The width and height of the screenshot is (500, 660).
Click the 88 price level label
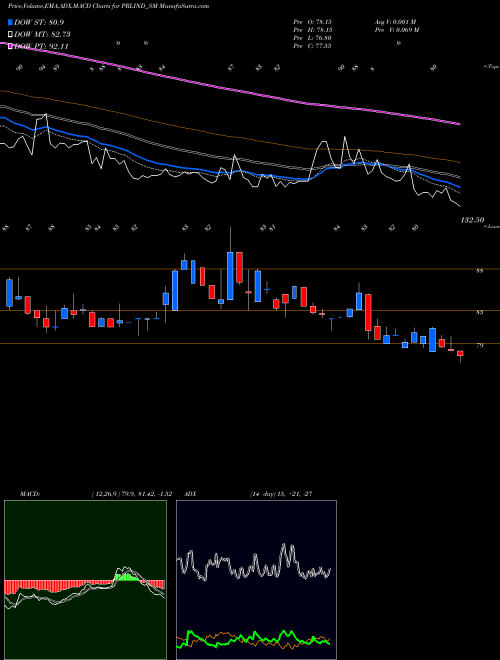click(x=479, y=271)
